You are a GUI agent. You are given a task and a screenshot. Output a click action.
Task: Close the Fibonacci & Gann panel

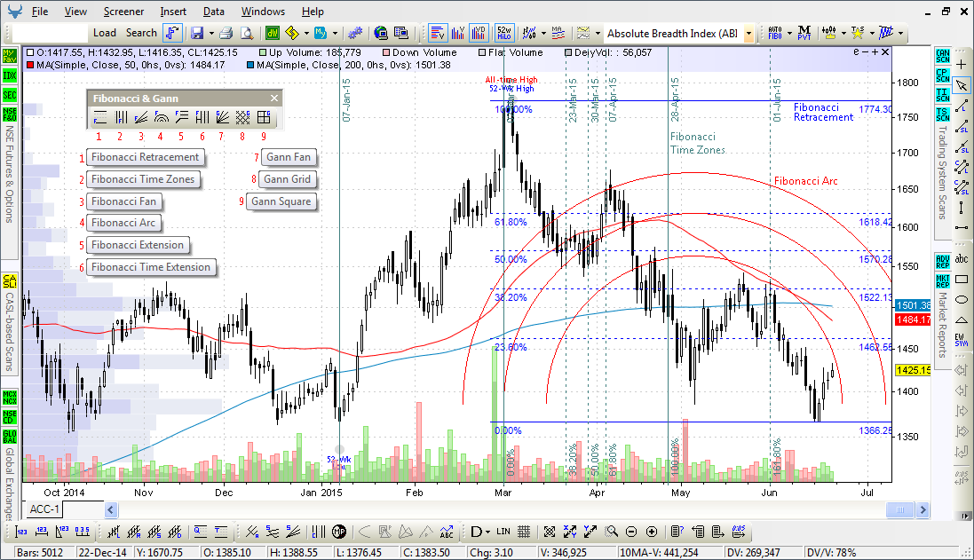[x=274, y=99]
